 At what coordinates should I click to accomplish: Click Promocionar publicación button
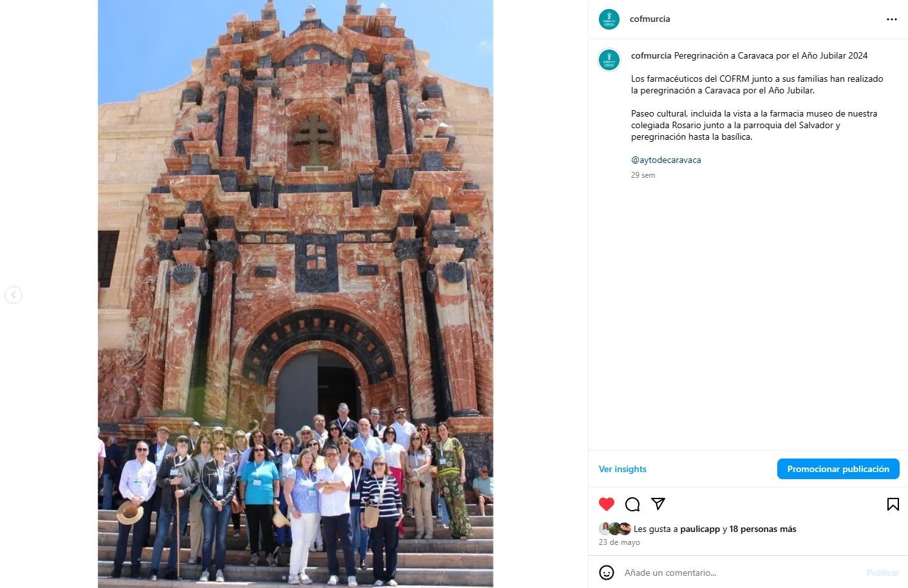[x=838, y=469]
